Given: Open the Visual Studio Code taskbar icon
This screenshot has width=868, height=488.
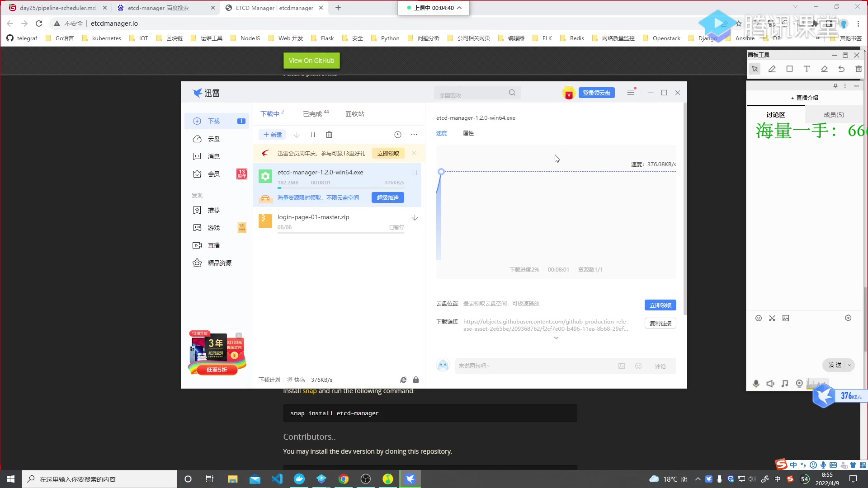Looking at the screenshot, I should pyautogui.click(x=277, y=479).
